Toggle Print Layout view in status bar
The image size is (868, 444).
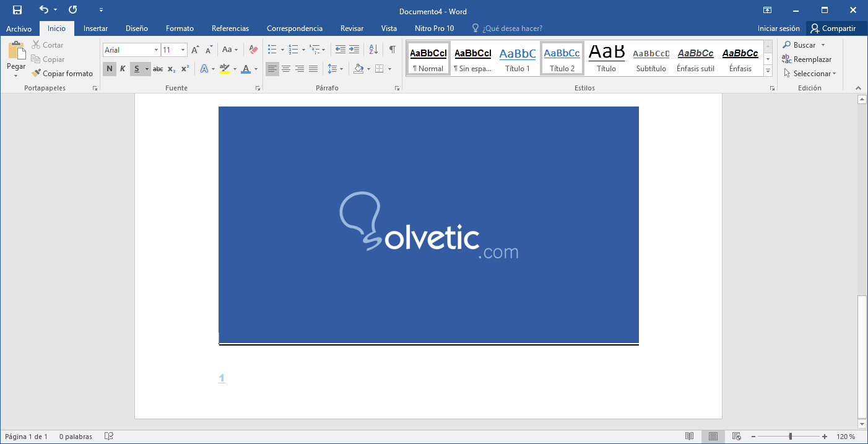tap(713, 437)
